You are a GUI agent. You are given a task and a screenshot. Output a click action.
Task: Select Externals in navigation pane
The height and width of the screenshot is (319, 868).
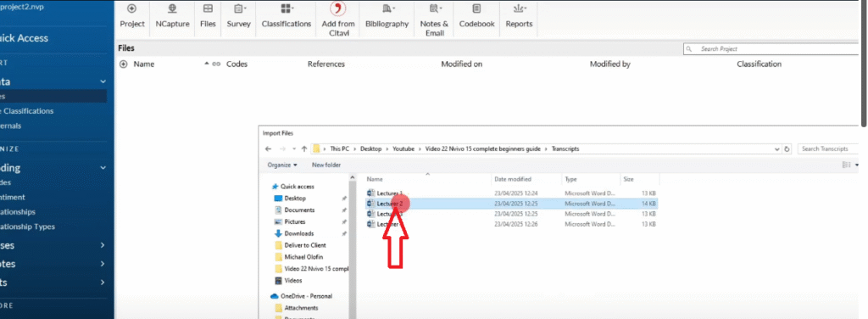pos(10,126)
